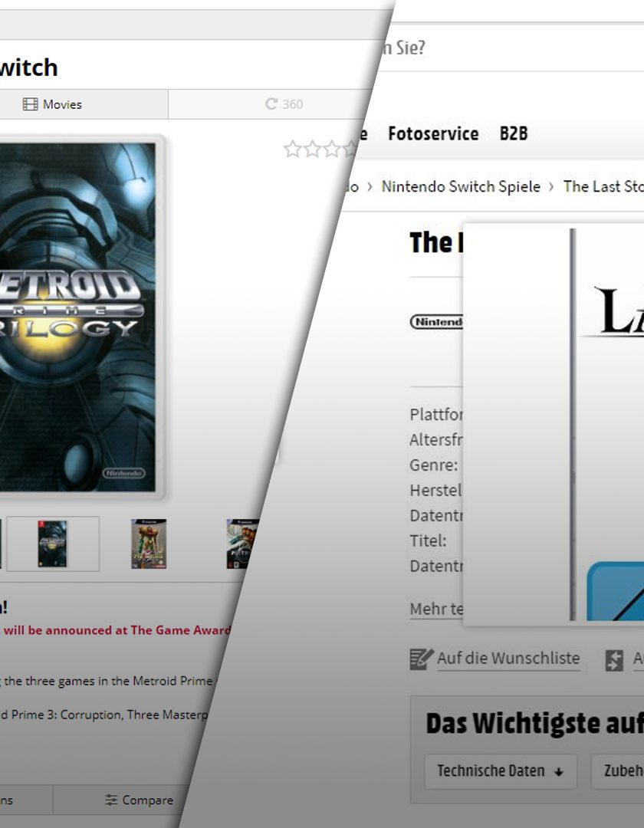Screen dimensions: 644x828
Task: Click the Compare sliders icon
Action: coord(111,800)
